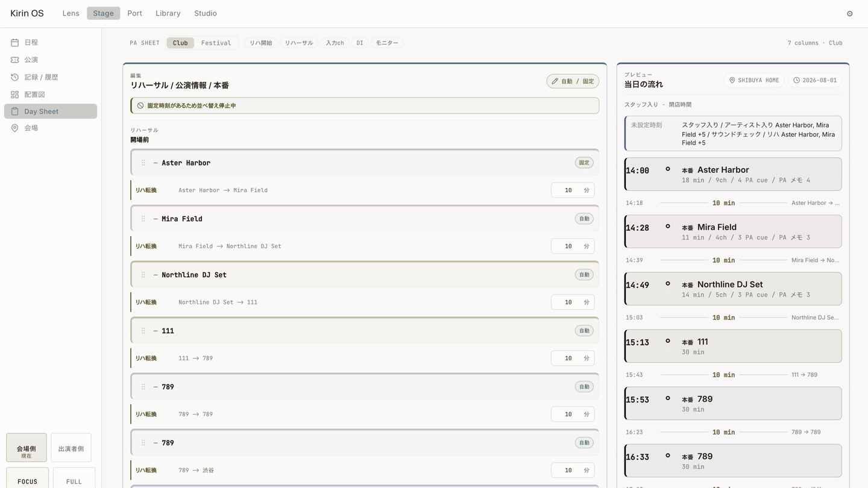Toggle the 固定 badge on Aster Harbor
Screen dimensions: 868x488
pyautogui.click(x=584, y=163)
